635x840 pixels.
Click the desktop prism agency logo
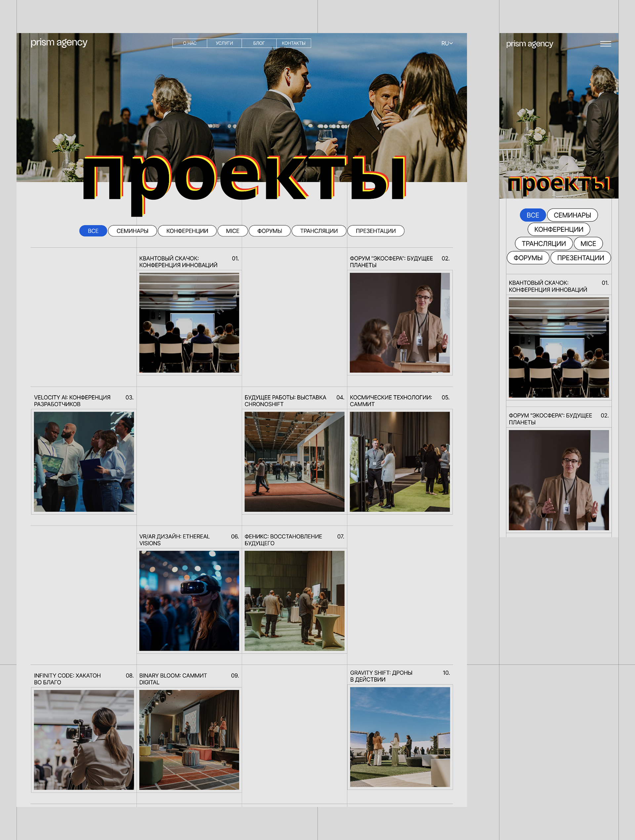pos(59,43)
